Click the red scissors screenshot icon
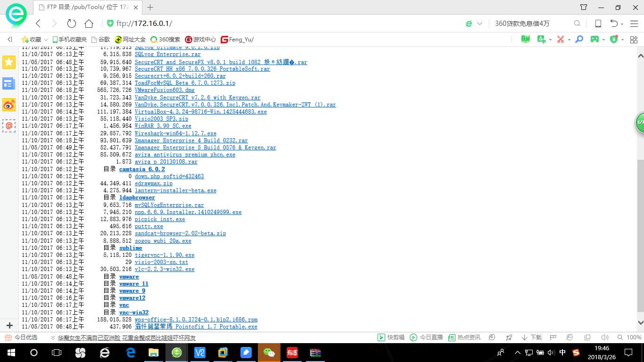This screenshot has width=644, height=362. coord(560,40)
